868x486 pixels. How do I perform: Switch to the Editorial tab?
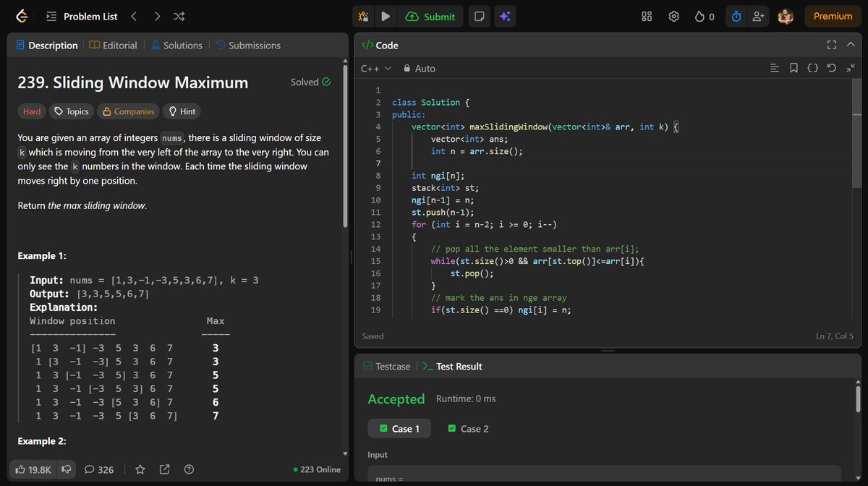pyautogui.click(x=113, y=45)
